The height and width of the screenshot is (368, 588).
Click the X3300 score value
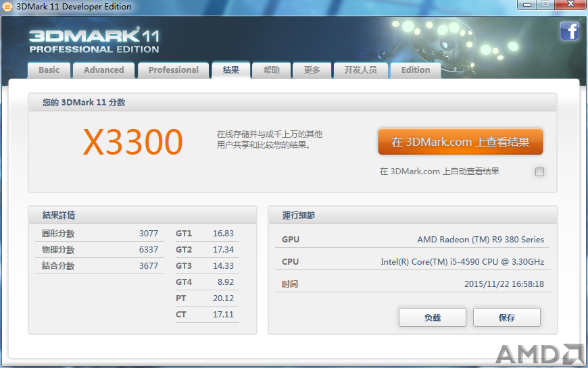[x=132, y=142]
